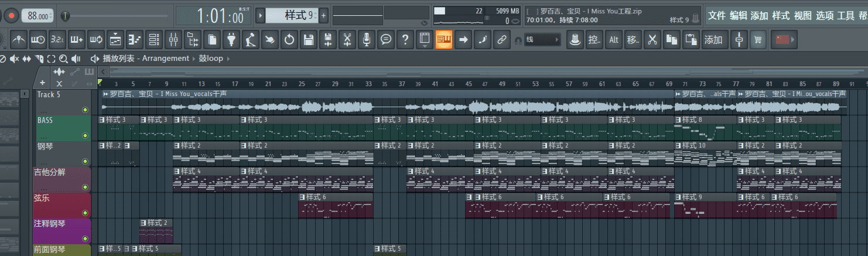Click the 88.000 tempo field

pos(38,16)
